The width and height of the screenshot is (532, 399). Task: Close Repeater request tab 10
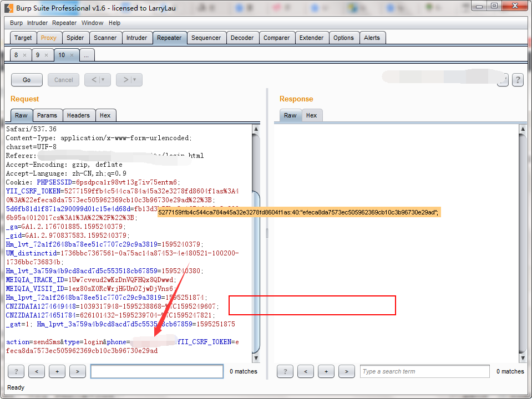click(72, 55)
